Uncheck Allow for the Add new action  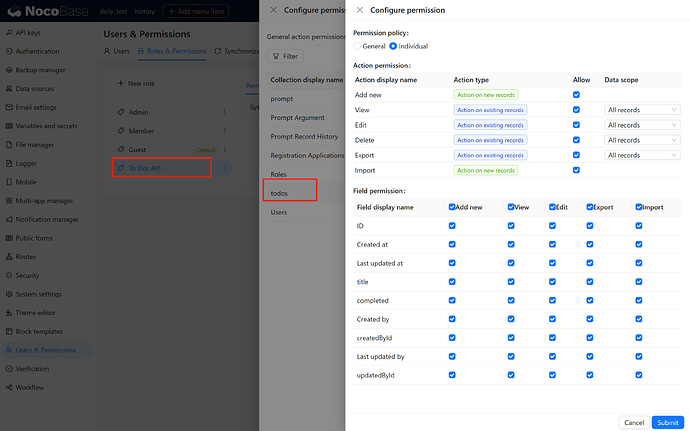(x=576, y=95)
